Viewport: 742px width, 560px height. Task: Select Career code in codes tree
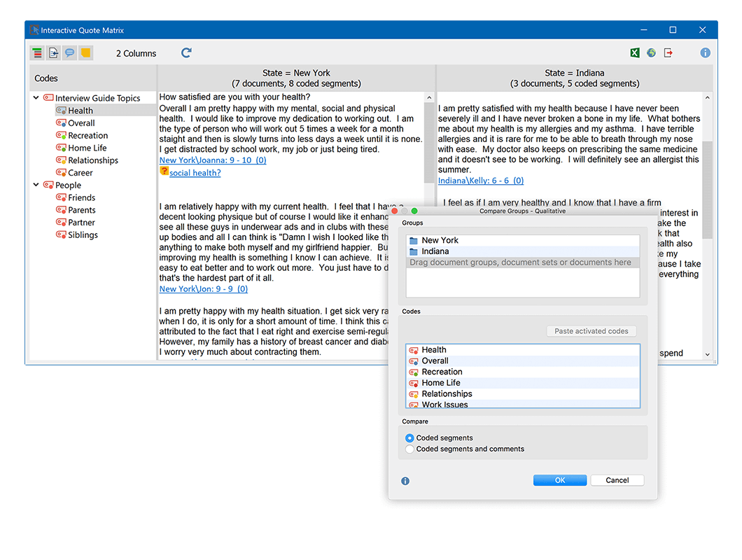pos(80,173)
